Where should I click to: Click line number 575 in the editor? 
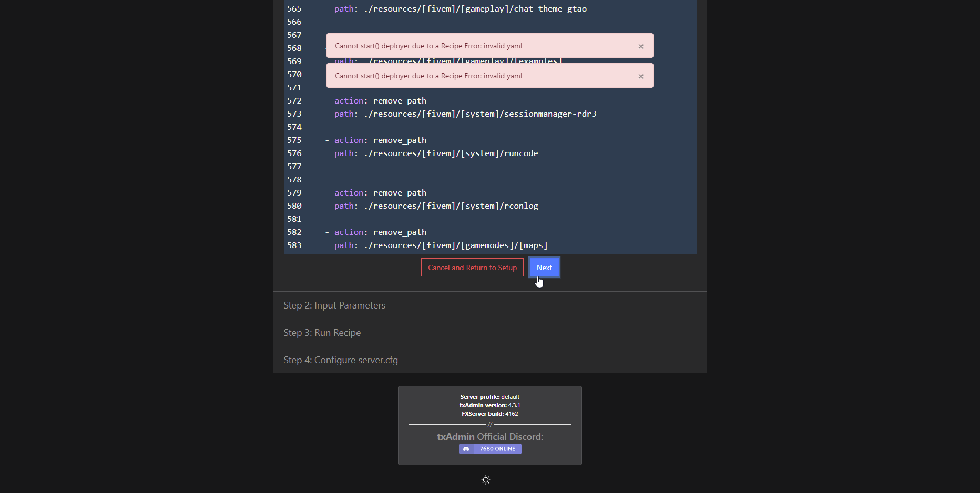tap(294, 140)
